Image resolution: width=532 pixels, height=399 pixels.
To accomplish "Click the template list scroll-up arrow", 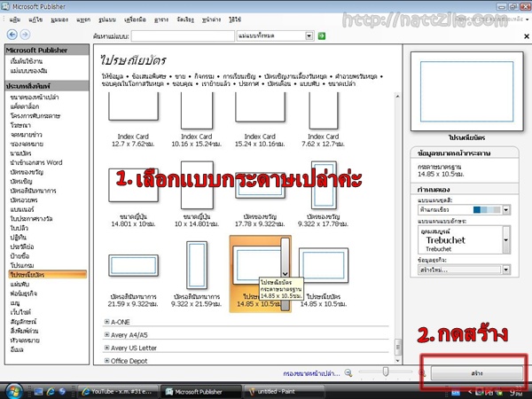I will pos(397,97).
